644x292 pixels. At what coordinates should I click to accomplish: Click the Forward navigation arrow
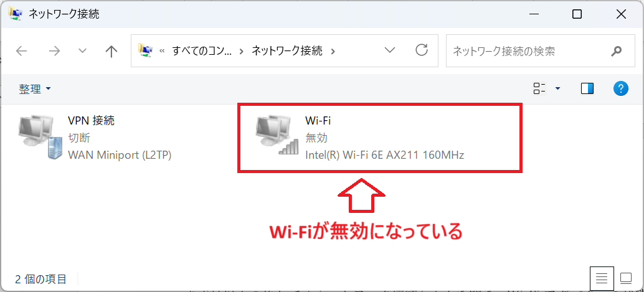pos(54,51)
